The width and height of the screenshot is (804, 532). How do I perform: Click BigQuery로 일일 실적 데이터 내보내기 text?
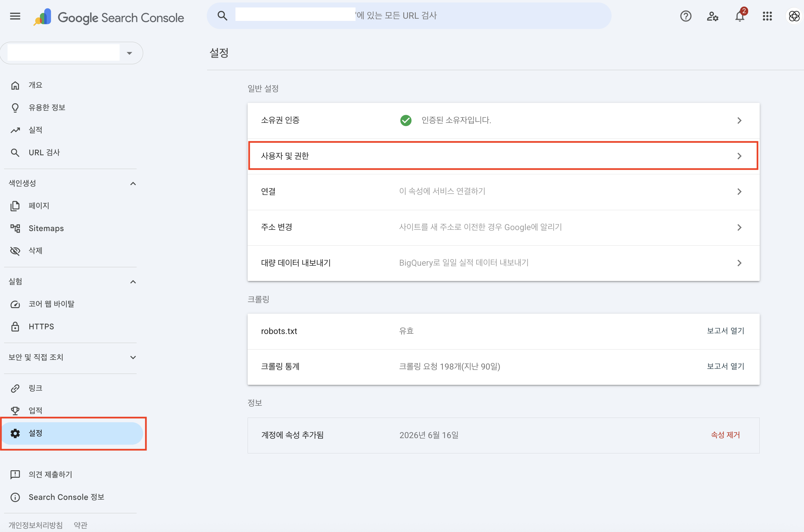(x=464, y=263)
